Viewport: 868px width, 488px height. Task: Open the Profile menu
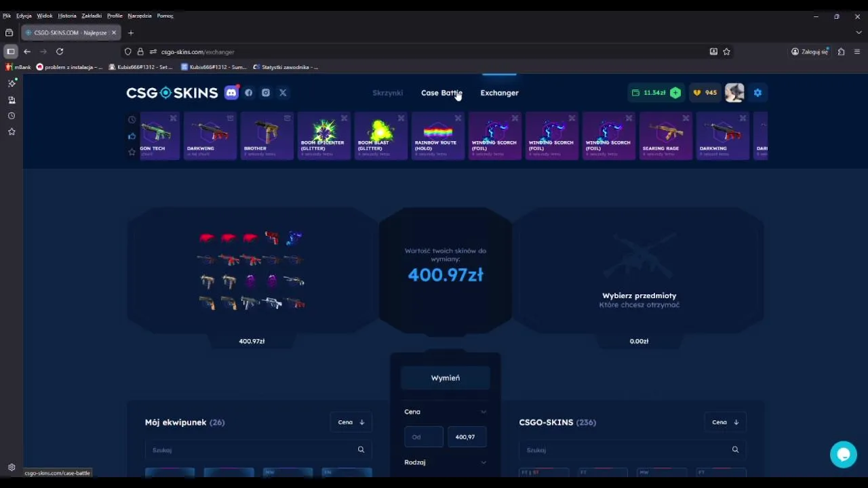click(x=115, y=16)
